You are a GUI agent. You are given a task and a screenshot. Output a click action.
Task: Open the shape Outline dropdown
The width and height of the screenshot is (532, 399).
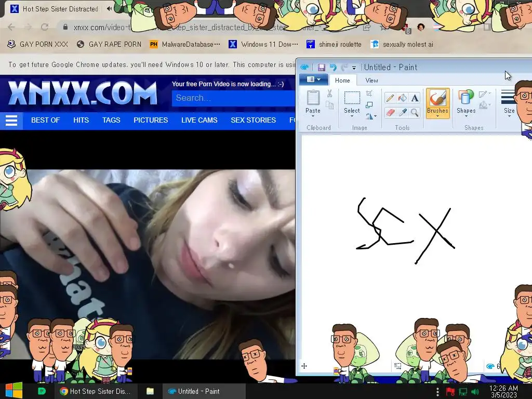coord(485,95)
